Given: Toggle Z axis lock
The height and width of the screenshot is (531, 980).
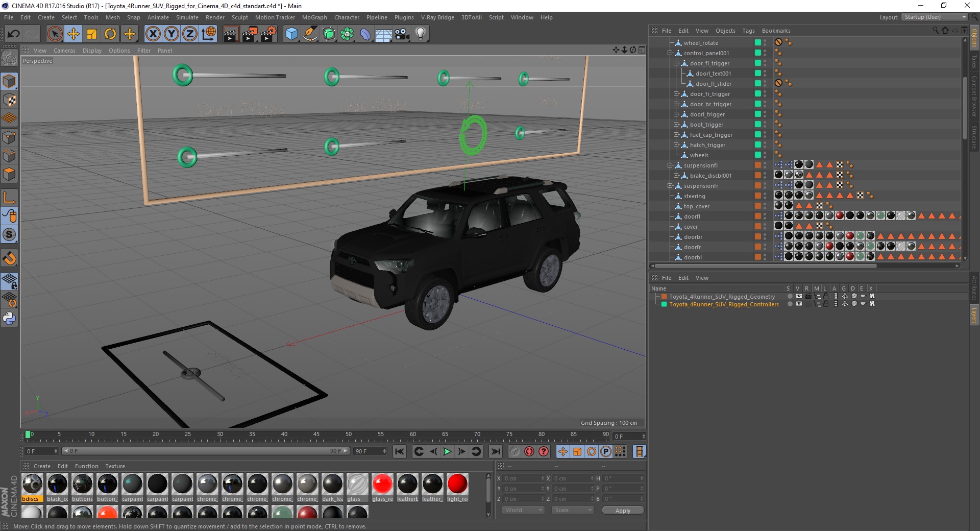Looking at the screenshot, I should (x=190, y=34).
